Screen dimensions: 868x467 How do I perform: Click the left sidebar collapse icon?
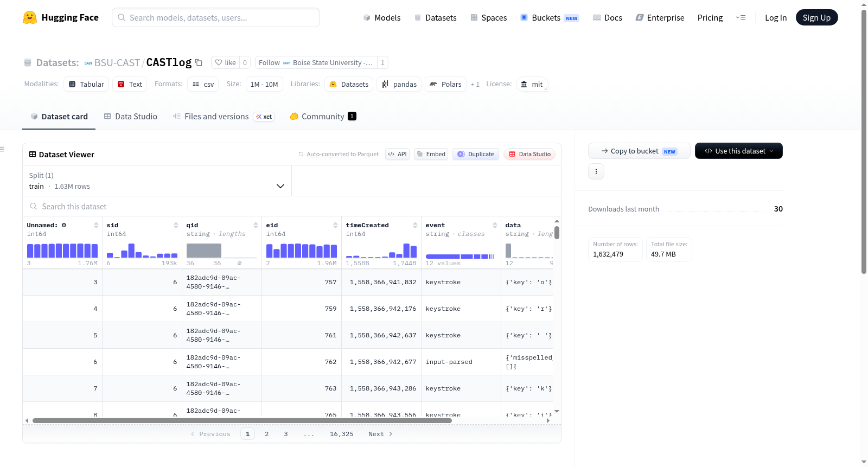coord(3,149)
